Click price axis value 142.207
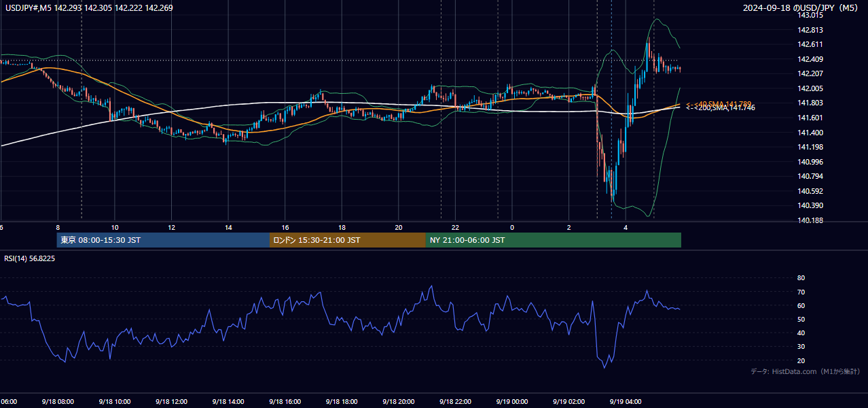Image resolution: width=868 pixels, height=408 pixels. pos(810,73)
